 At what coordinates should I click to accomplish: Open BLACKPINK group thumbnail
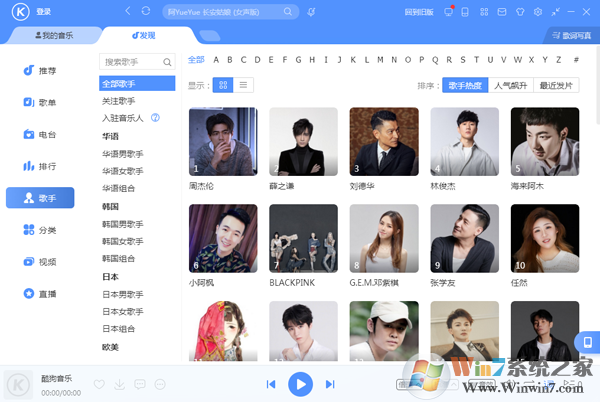pos(303,238)
